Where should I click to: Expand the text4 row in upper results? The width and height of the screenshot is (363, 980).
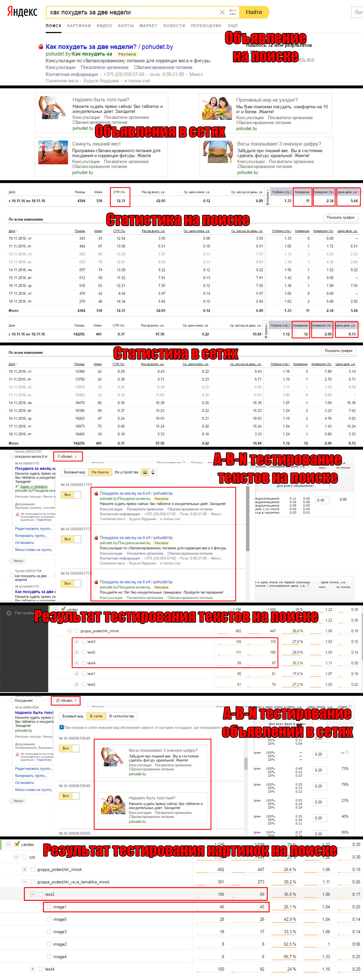point(77,663)
